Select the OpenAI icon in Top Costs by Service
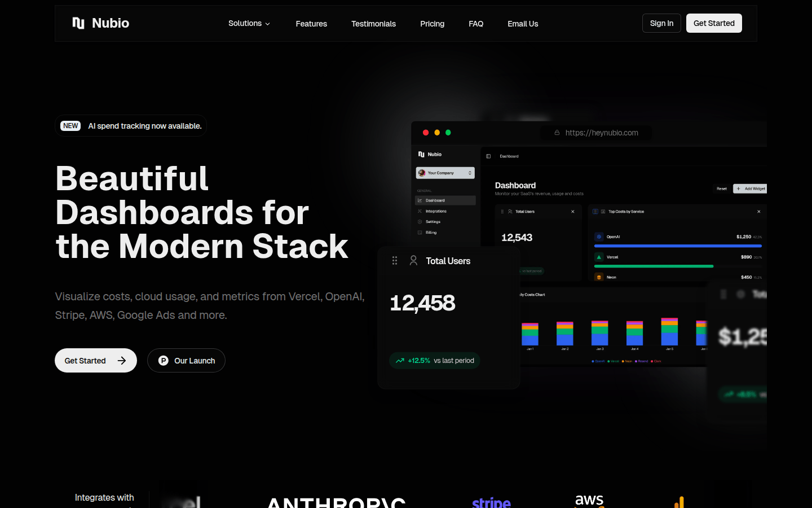The width and height of the screenshot is (812, 508). 599,237
